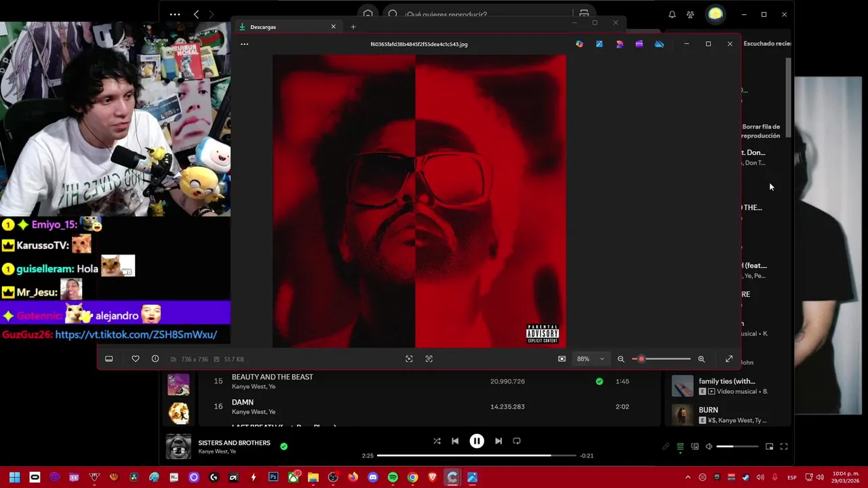Select the Descargas tab

pyautogui.click(x=287, y=27)
